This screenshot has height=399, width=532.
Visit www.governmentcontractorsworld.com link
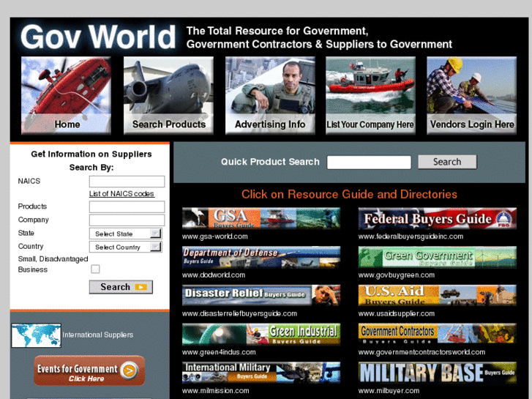click(x=422, y=352)
